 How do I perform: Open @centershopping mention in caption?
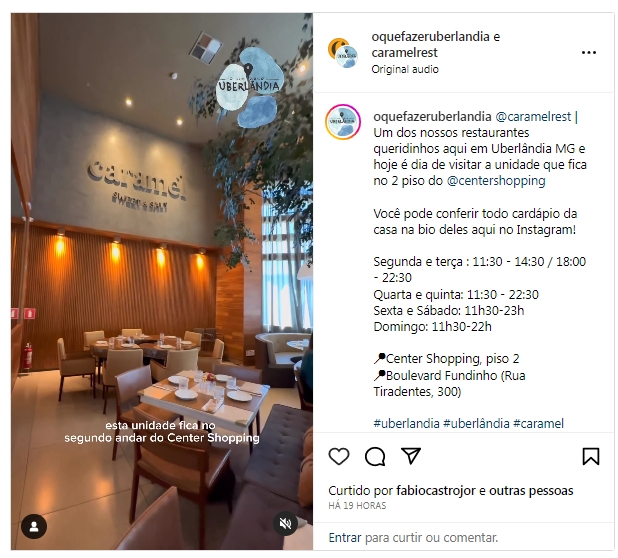496,181
